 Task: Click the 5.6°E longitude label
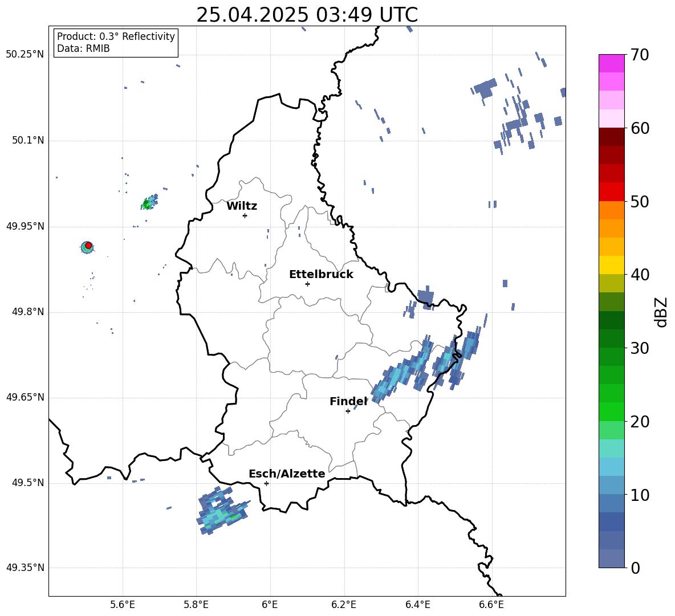pos(123,605)
